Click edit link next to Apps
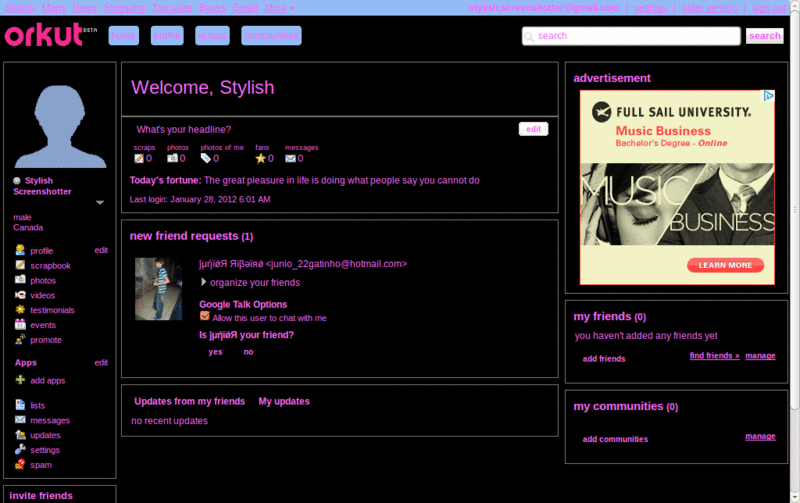The image size is (800, 503). [101, 363]
